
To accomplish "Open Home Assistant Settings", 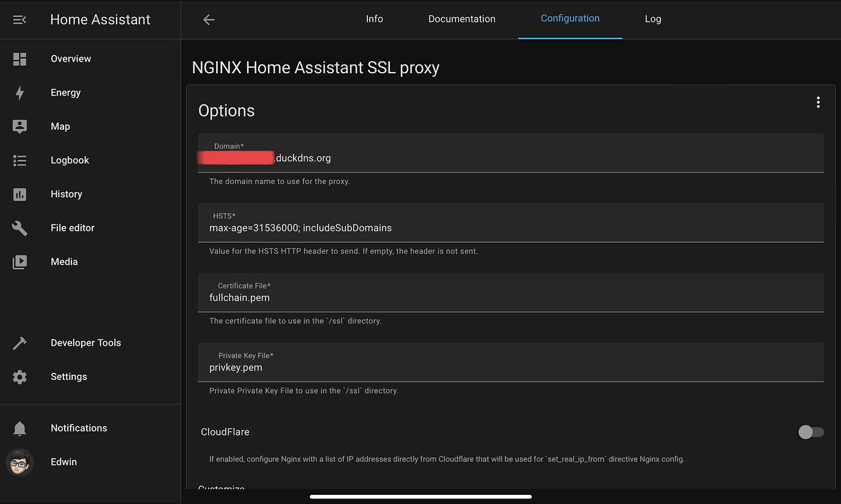I will pos(68,376).
